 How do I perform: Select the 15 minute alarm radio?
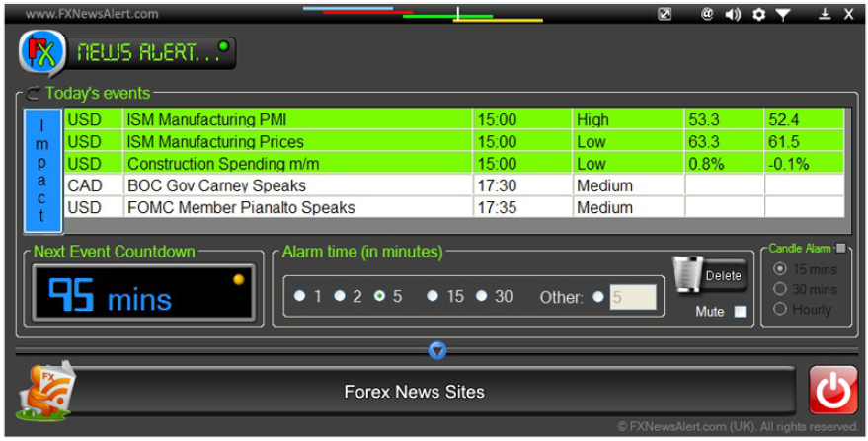pyautogui.click(x=433, y=296)
